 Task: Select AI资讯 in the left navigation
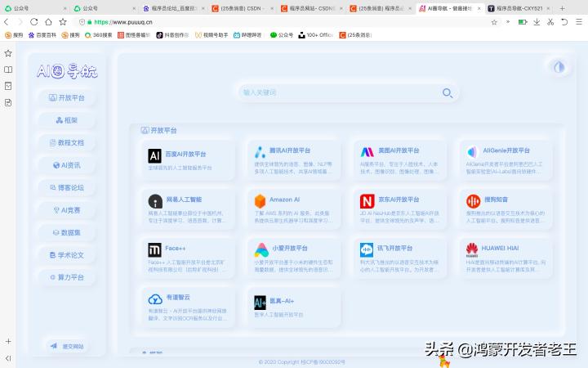(67, 165)
